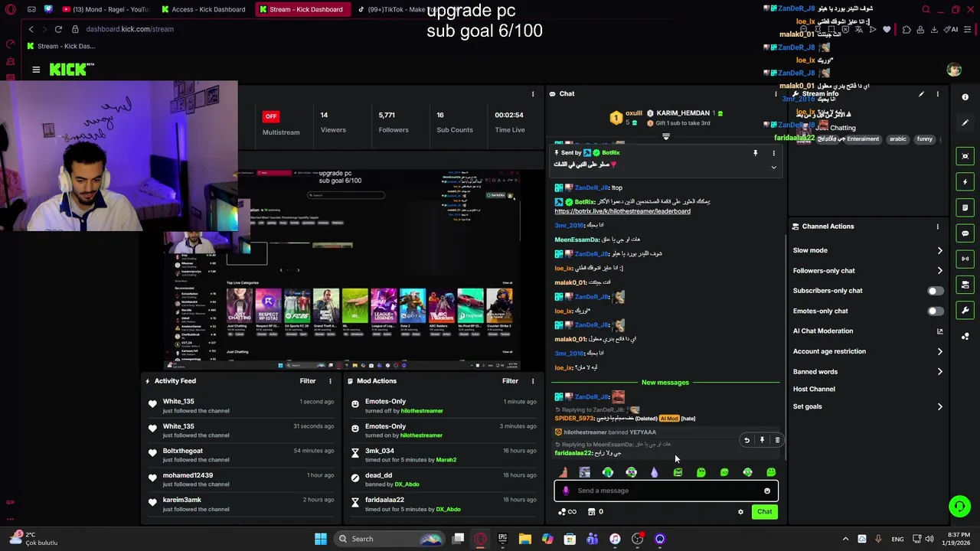
Task: Click the Kick logo
Action: tap(71, 70)
